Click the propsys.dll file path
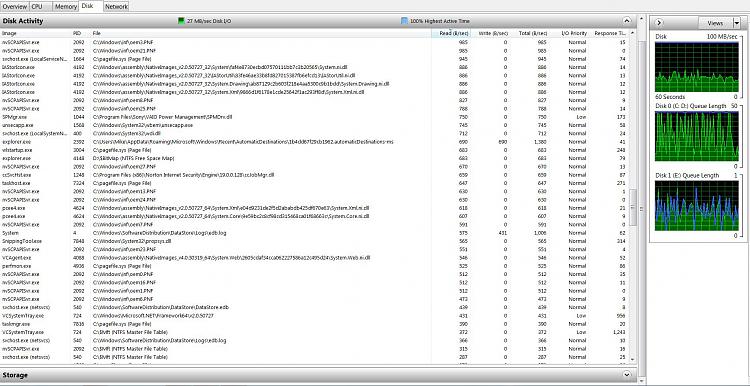750x386 pixels. pos(132,241)
